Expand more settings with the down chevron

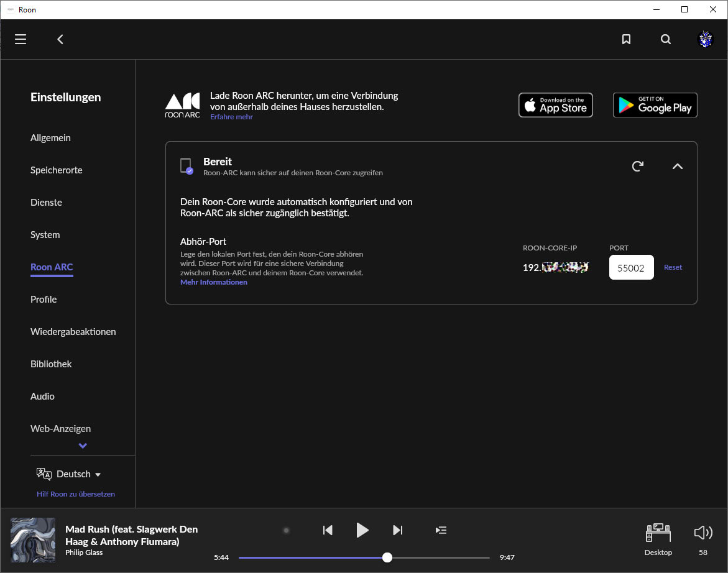click(x=83, y=446)
